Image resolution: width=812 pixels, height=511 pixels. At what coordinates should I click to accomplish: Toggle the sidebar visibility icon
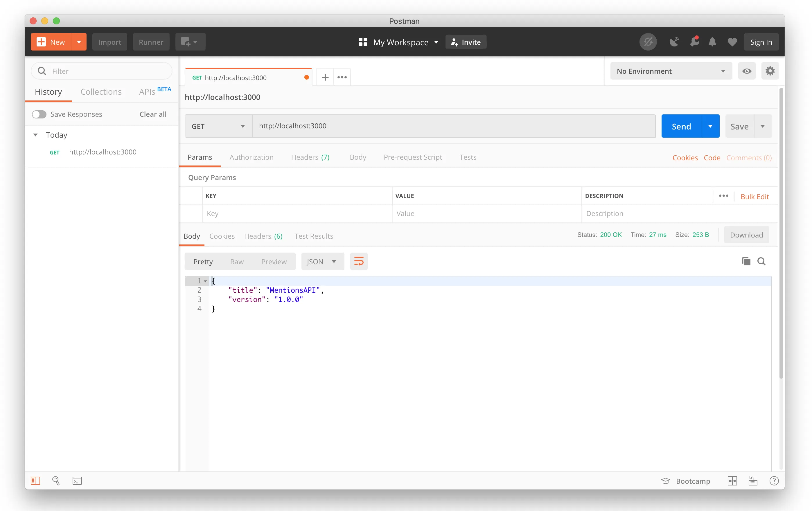click(35, 481)
